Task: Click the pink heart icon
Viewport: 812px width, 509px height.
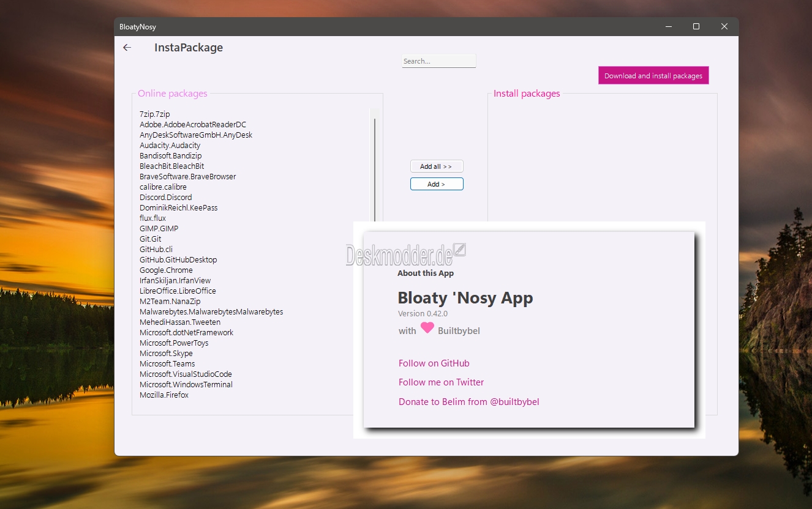Action: [x=427, y=329]
